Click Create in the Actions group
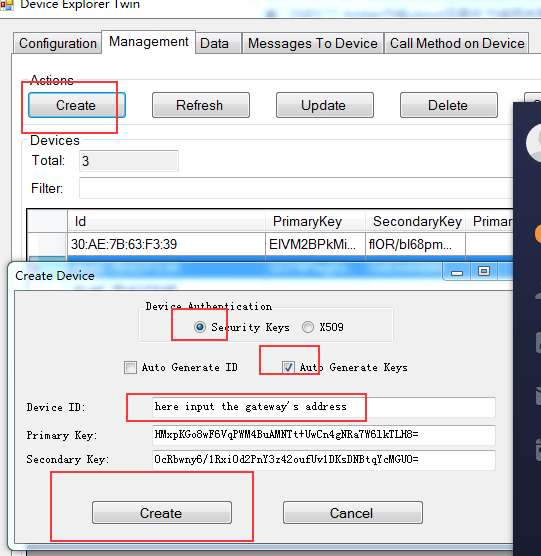 click(x=77, y=105)
